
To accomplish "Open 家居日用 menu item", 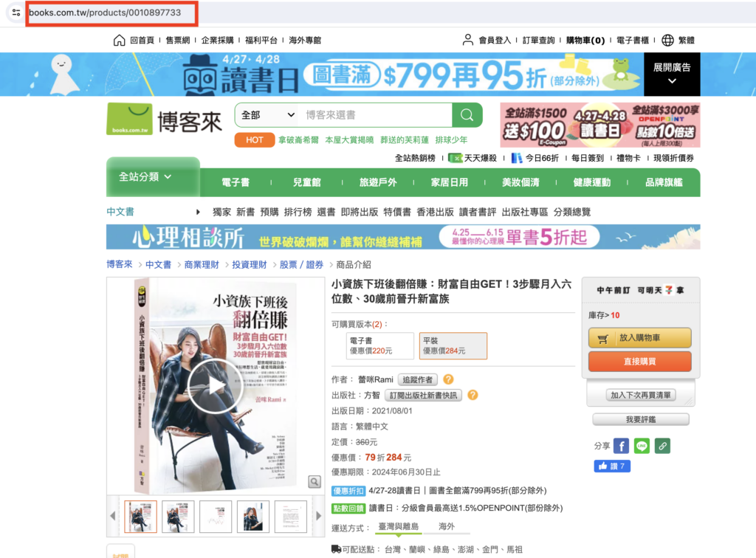I will 450,182.
